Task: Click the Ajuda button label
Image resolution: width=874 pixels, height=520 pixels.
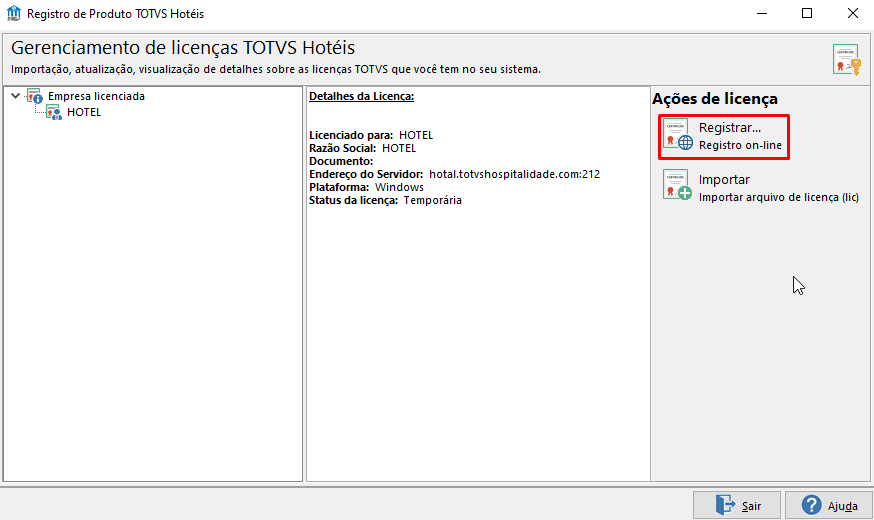Action: (843, 506)
